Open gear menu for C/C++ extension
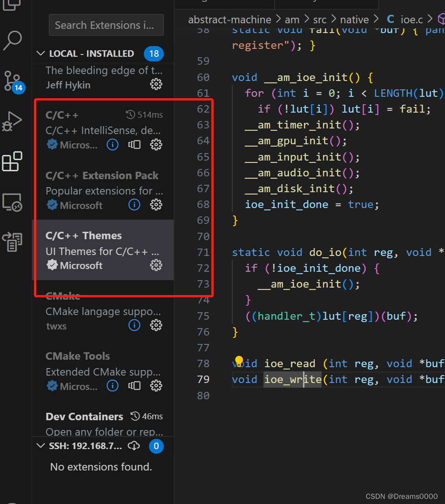This screenshot has width=445, height=504. 156,145
